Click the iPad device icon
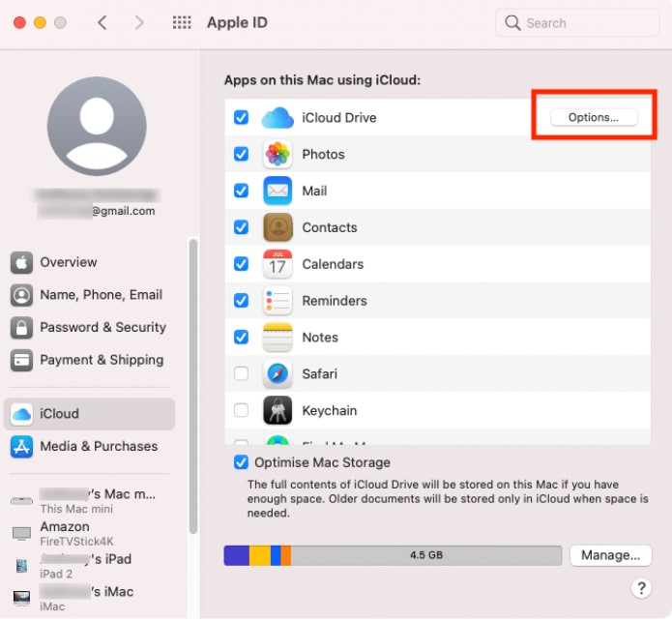Image resolution: width=672 pixels, height=621 pixels. click(21, 566)
